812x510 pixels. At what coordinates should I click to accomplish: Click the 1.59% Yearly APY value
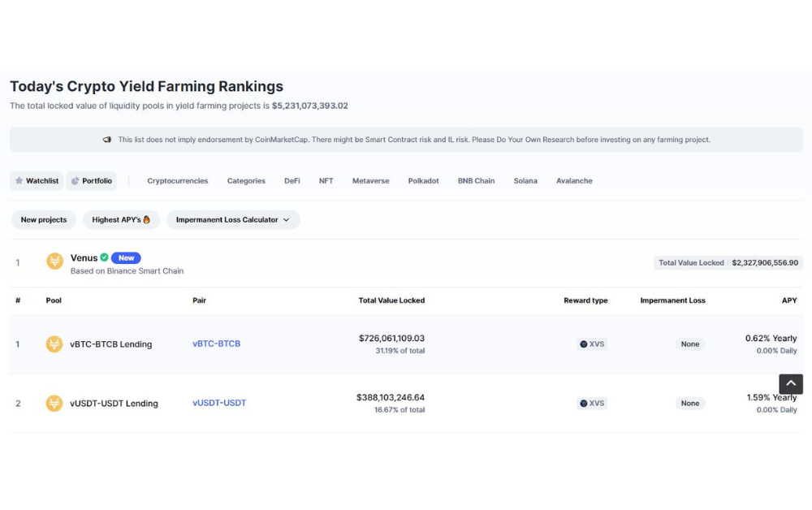771,397
